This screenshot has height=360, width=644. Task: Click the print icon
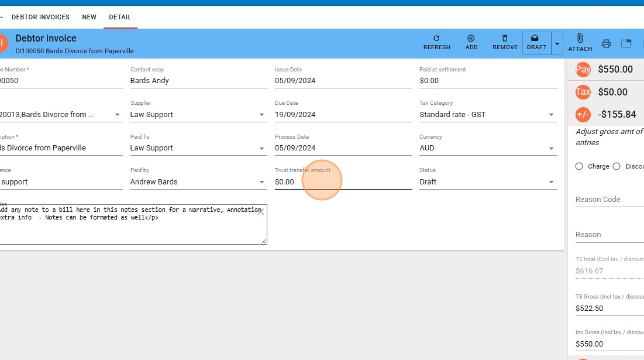click(x=606, y=43)
